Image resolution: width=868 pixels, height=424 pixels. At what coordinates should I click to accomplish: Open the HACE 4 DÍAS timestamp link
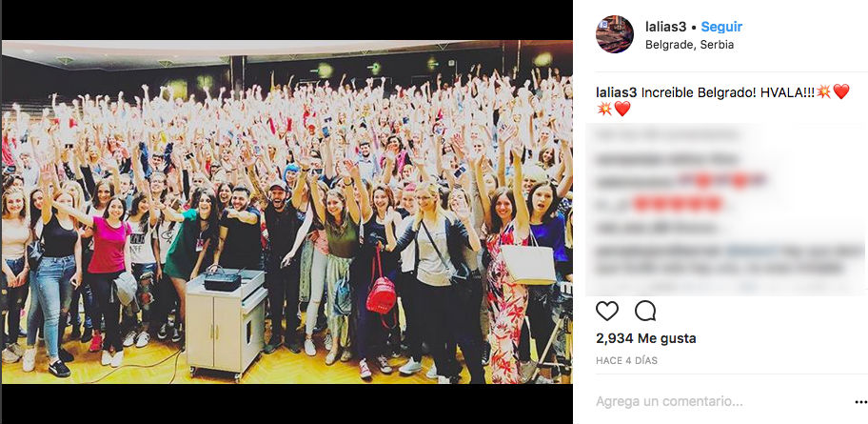point(626,360)
